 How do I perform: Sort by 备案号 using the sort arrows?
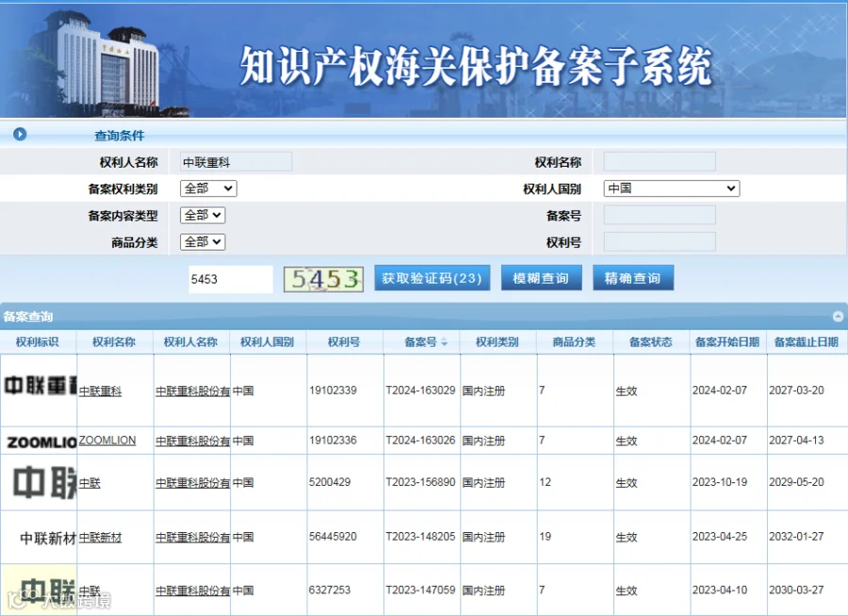click(x=444, y=342)
